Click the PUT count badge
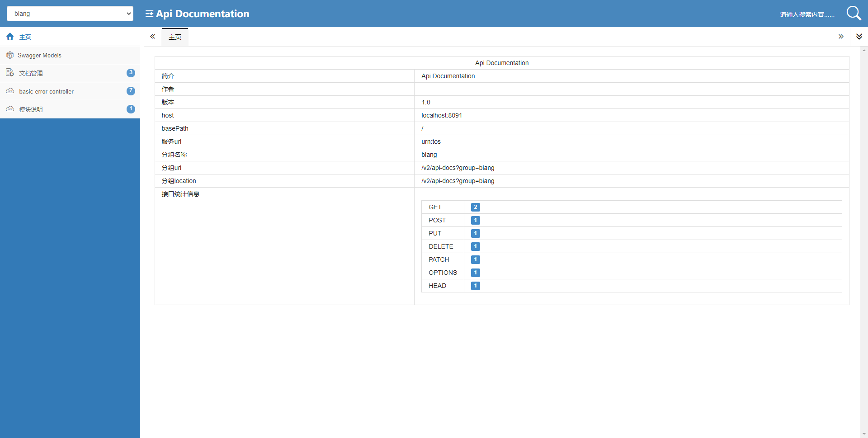 pos(475,233)
